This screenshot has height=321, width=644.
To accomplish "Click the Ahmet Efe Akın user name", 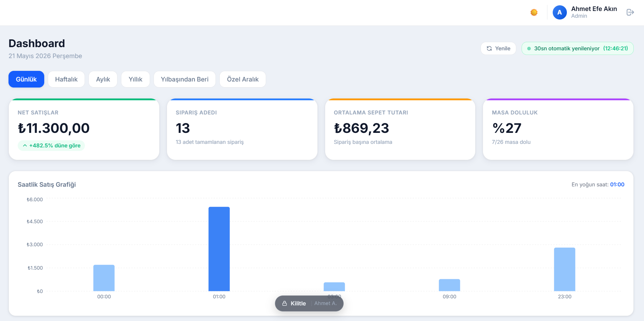I will [594, 9].
